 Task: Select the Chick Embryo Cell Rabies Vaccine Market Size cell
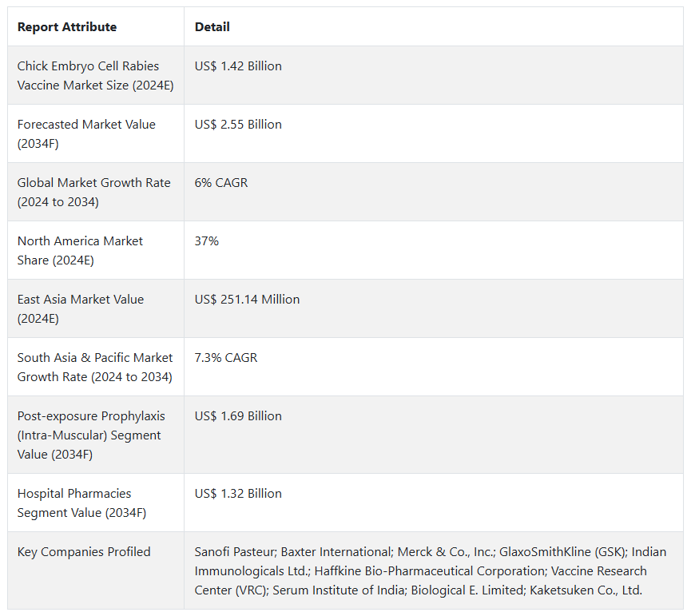96,76
